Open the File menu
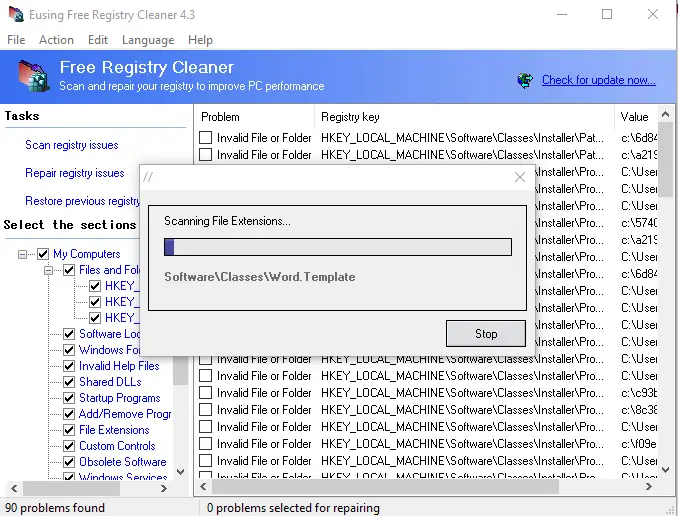 coord(16,40)
